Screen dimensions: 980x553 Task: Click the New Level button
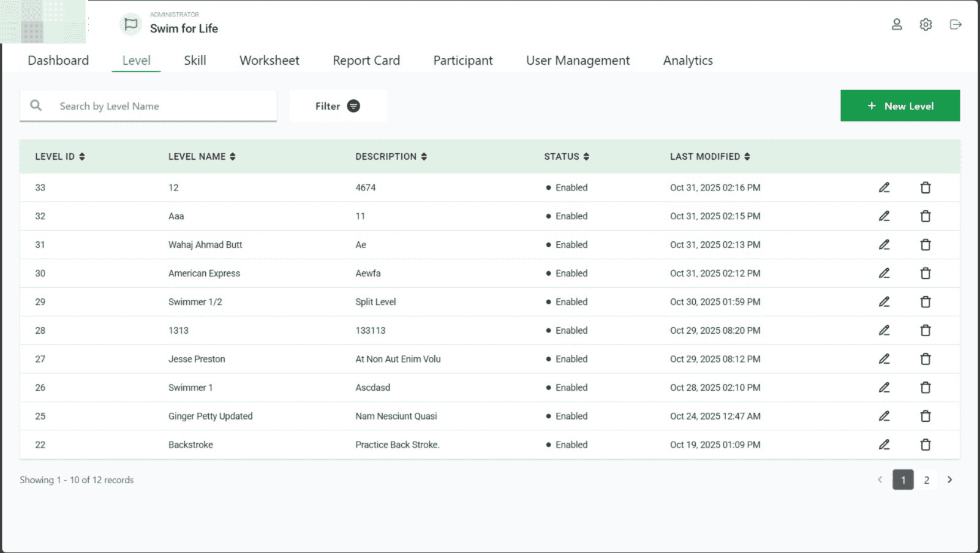coord(900,105)
